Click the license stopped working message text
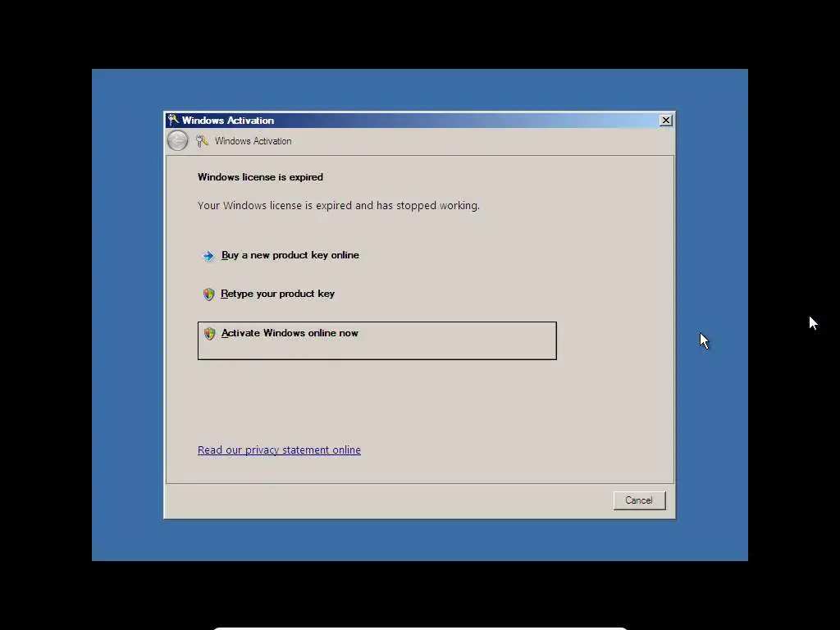 click(339, 206)
